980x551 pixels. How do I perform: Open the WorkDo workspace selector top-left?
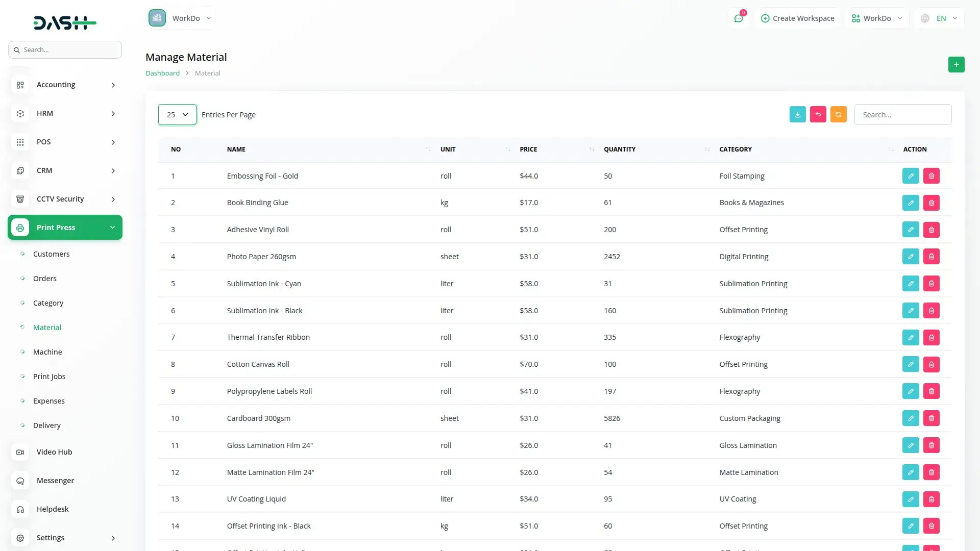click(x=181, y=18)
